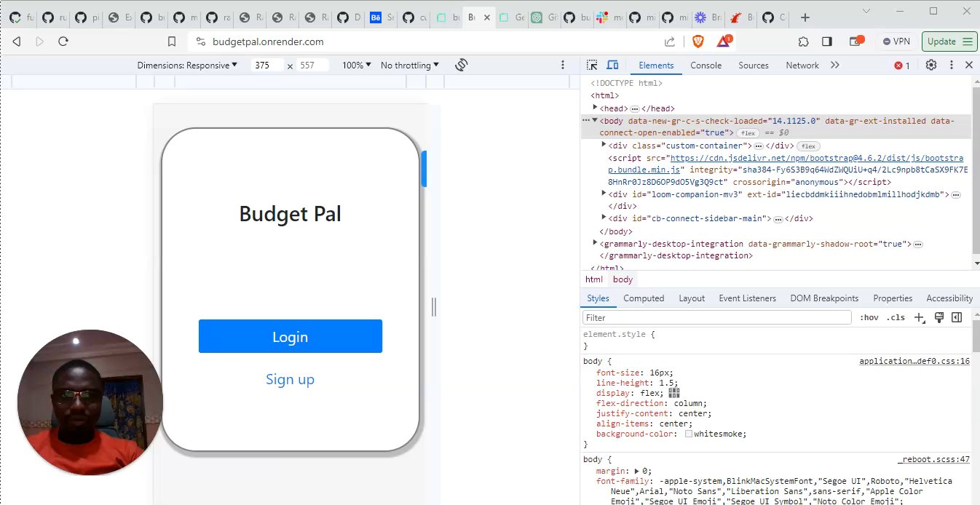Viewport: 980px width, 505px height.
Task: Expand the cb-connect-sidebar-main div
Action: 604,218
